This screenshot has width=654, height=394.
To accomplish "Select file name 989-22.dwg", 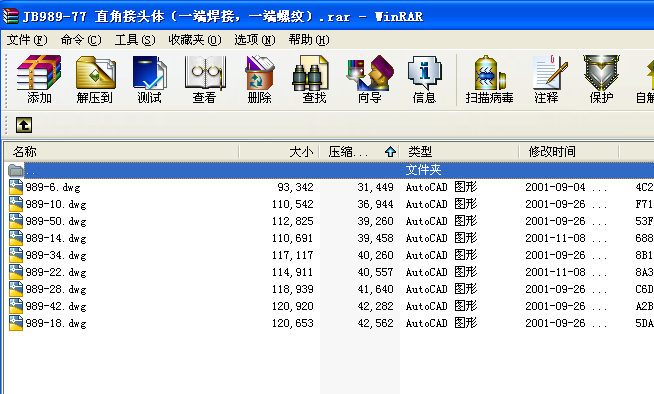I will tap(56, 272).
